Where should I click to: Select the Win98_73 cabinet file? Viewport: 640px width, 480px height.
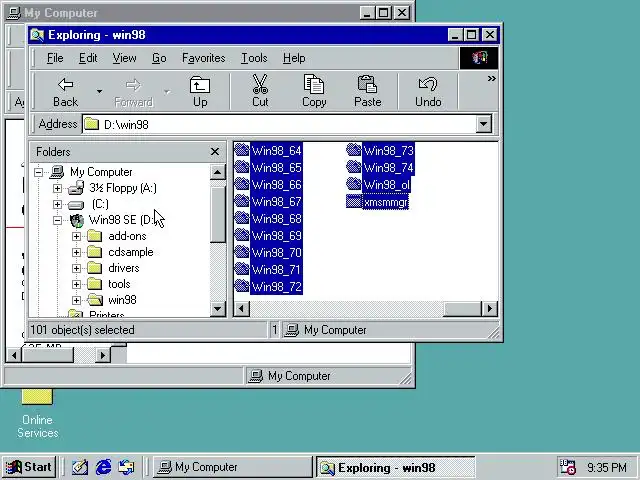click(x=380, y=151)
